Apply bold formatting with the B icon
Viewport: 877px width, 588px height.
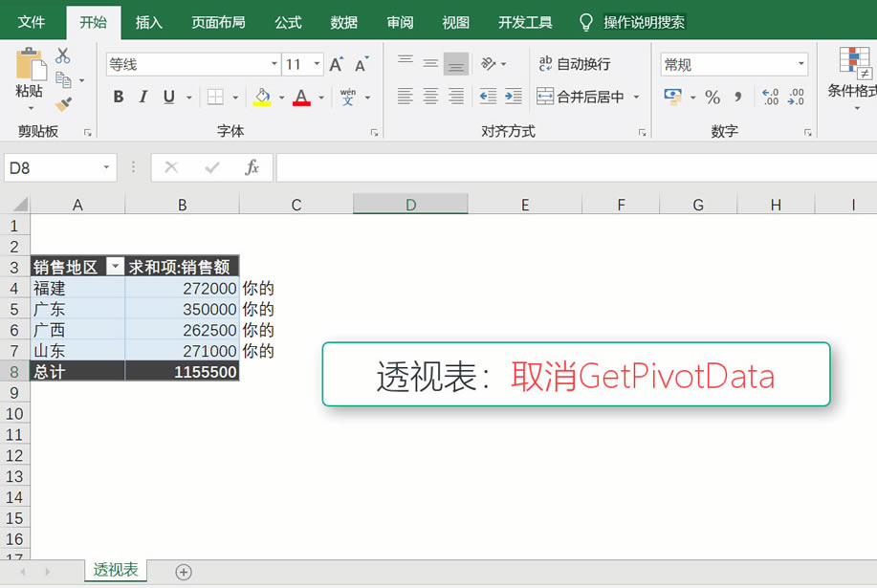[x=118, y=97]
